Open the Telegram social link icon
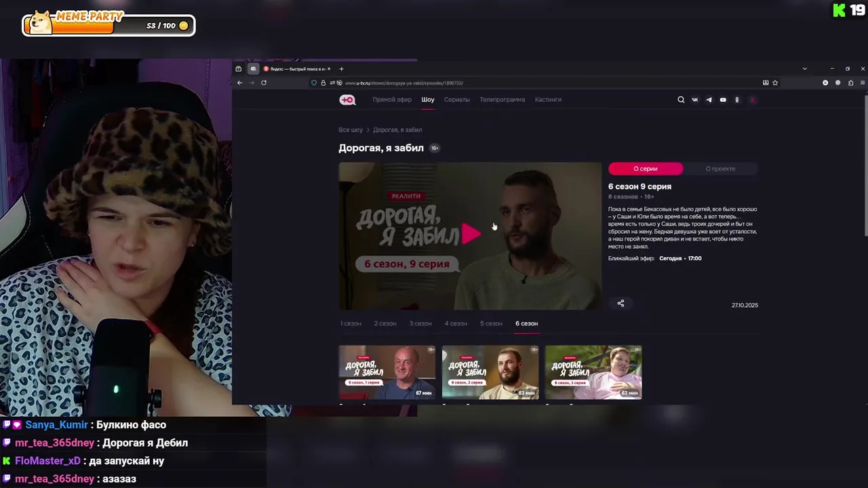 point(709,100)
